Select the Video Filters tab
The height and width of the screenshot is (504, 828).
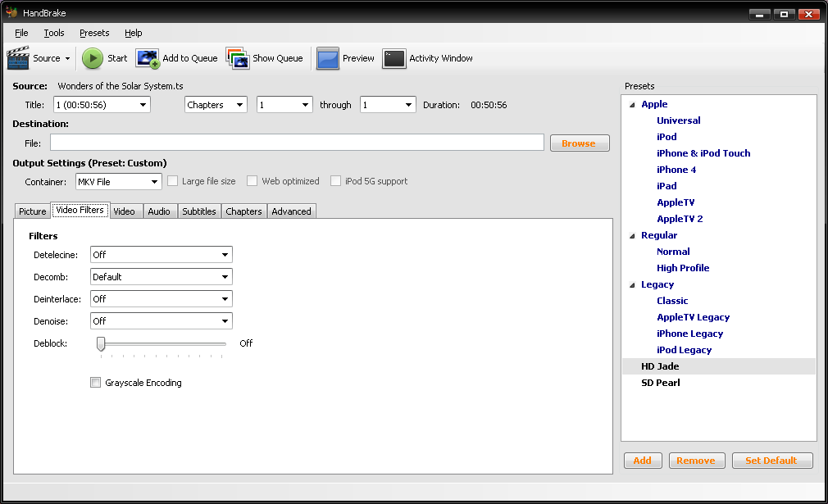pos(80,210)
